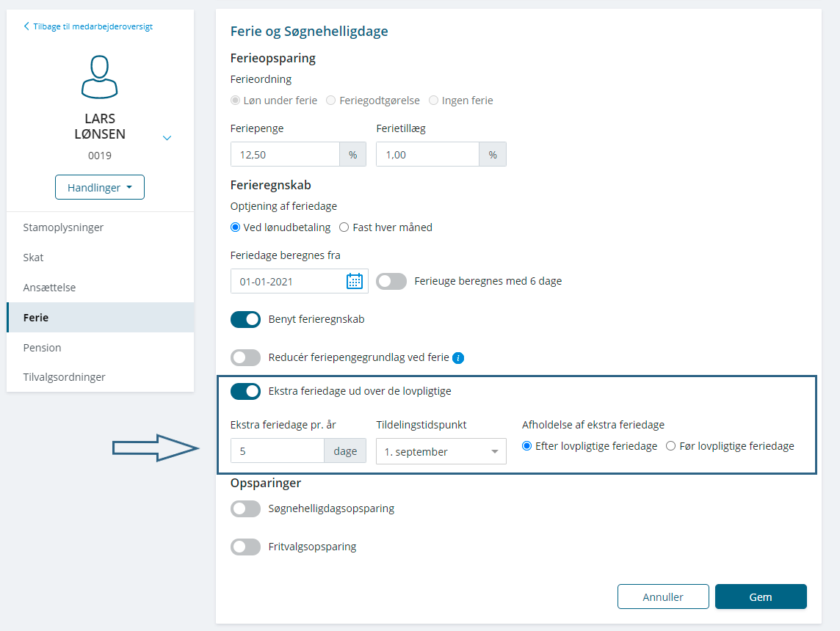Open the Handlinger dropdown button
This screenshot has width=840, height=631.
tap(100, 187)
